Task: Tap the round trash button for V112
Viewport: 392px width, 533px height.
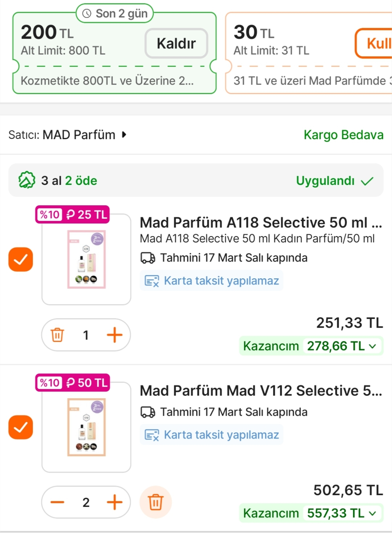Action: tap(156, 502)
